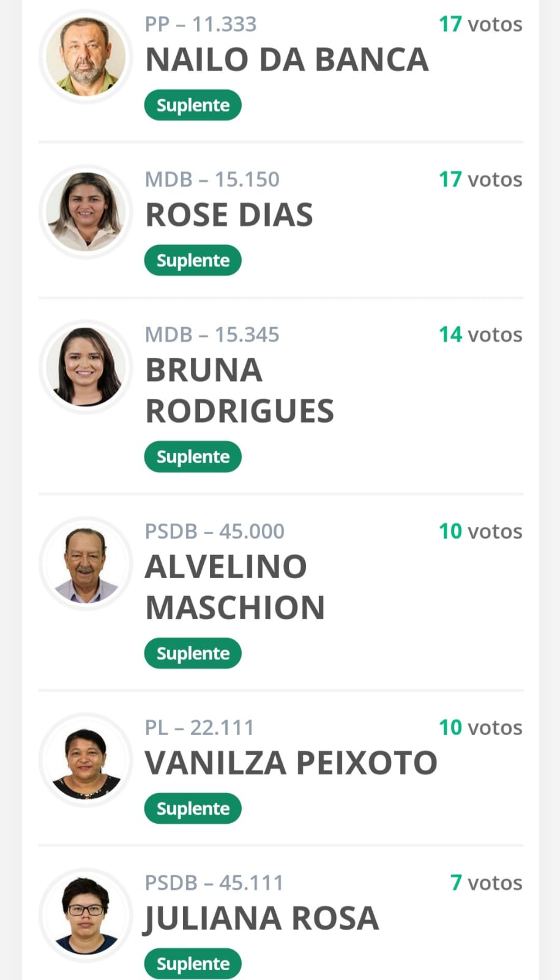
Task: Select the PSDB – 45.000 party label
Action: 214,531
